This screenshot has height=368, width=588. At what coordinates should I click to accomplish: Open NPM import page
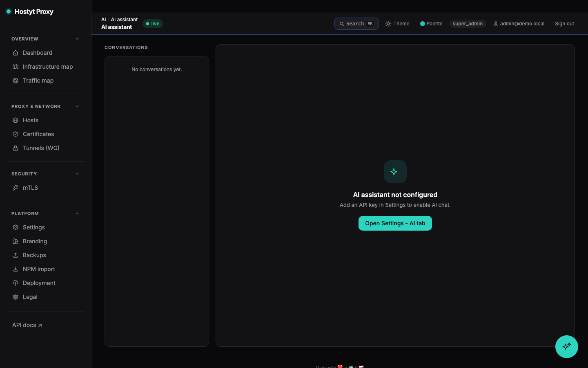45,269
